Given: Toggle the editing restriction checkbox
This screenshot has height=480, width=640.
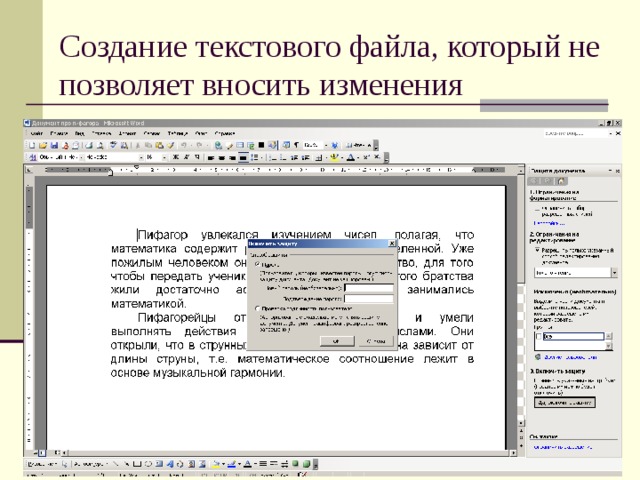Looking at the screenshot, I should coord(537,250).
